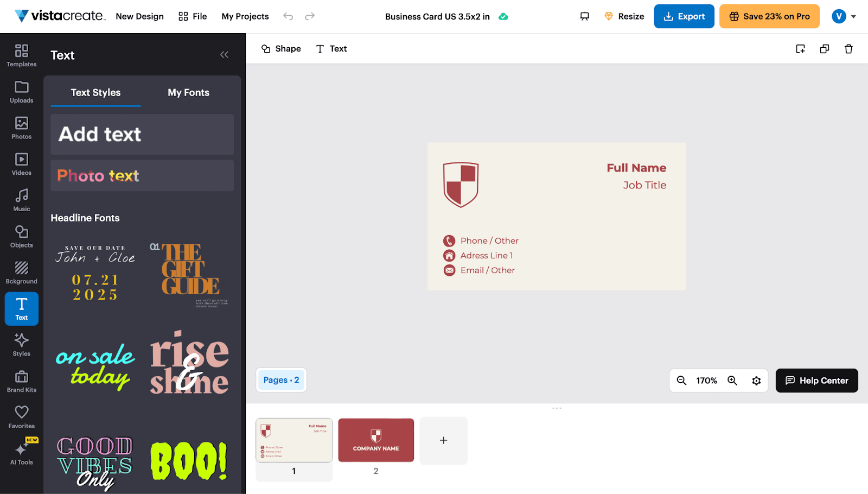
Task: Toggle the feedback chat icon
Action: point(584,16)
